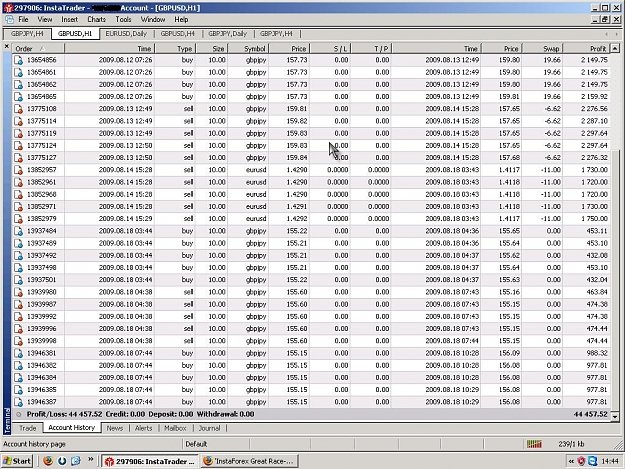
Task: Click order icon for order 13654856
Action: [18, 60]
